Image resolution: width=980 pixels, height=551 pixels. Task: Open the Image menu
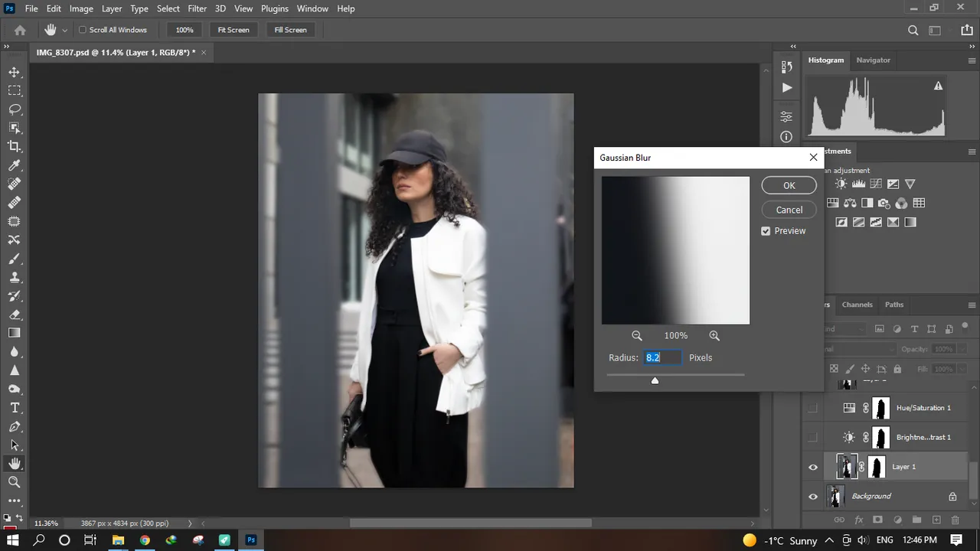[x=81, y=8]
